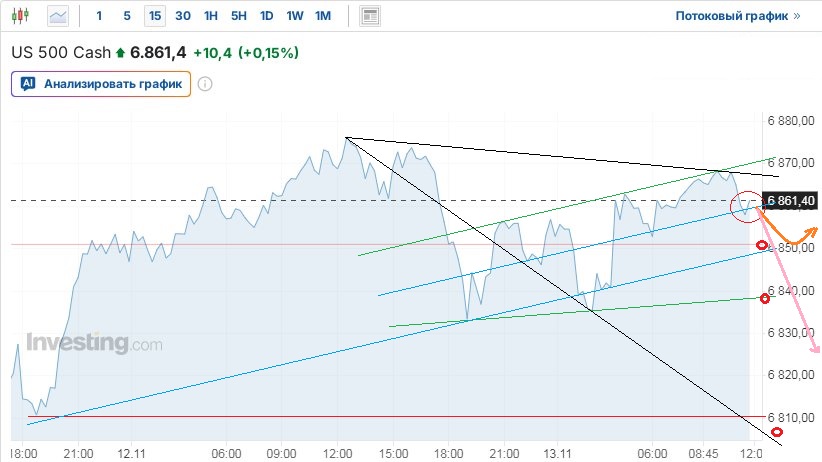Viewport: 822px width, 462px height.
Task: Click the current price label 6 861,40
Action: (x=790, y=201)
